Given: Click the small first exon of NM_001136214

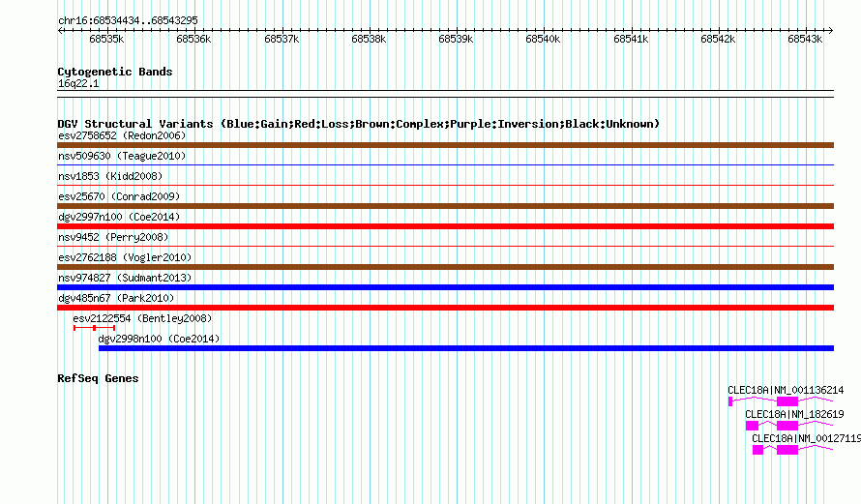Looking at the screenshot, I should point(730,401).
